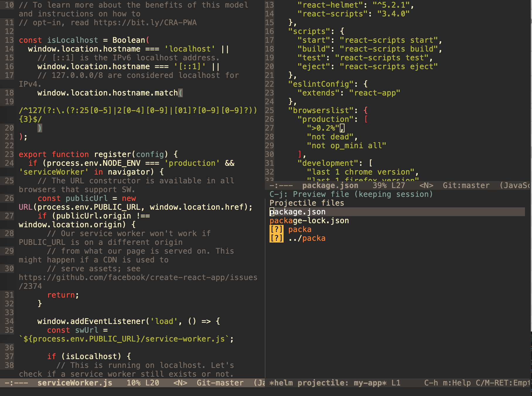Click 'isLocalhost' variable declaration on line 13
This screenshot has height=396, width=532.
[72, 40]
